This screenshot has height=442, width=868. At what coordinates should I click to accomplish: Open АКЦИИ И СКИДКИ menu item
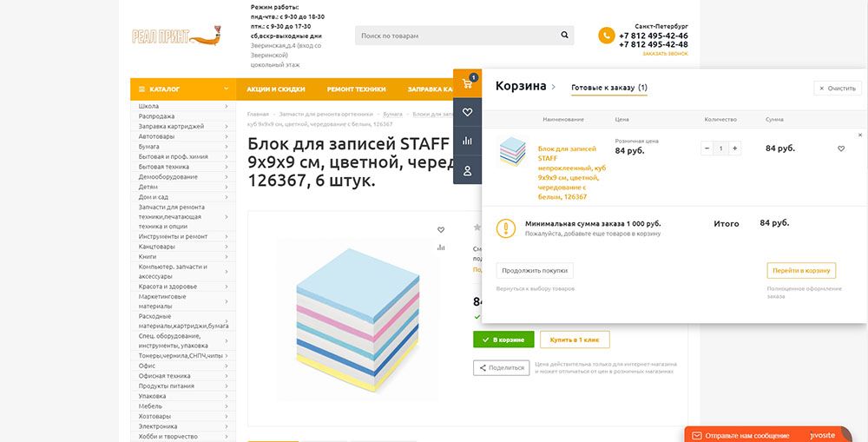275,89
